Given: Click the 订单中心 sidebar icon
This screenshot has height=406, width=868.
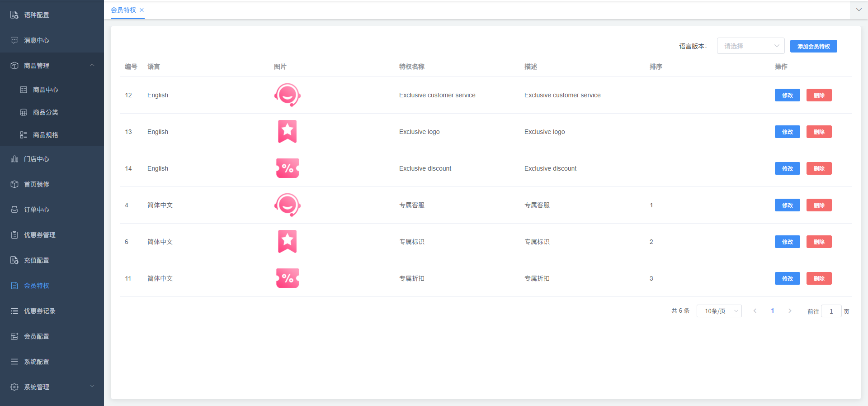Looking at the screenshot, I should pyautogui.click(x=14, y=210).
